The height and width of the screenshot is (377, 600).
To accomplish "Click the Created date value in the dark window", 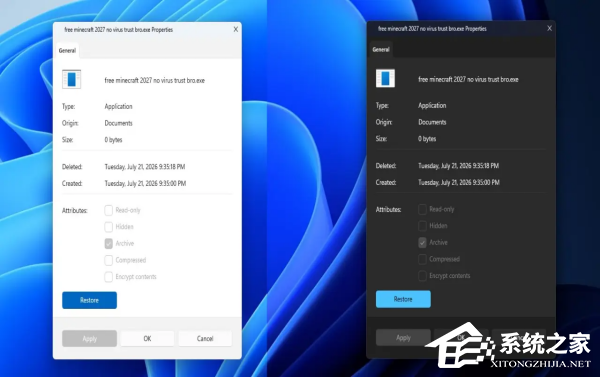I will point(459,183).
